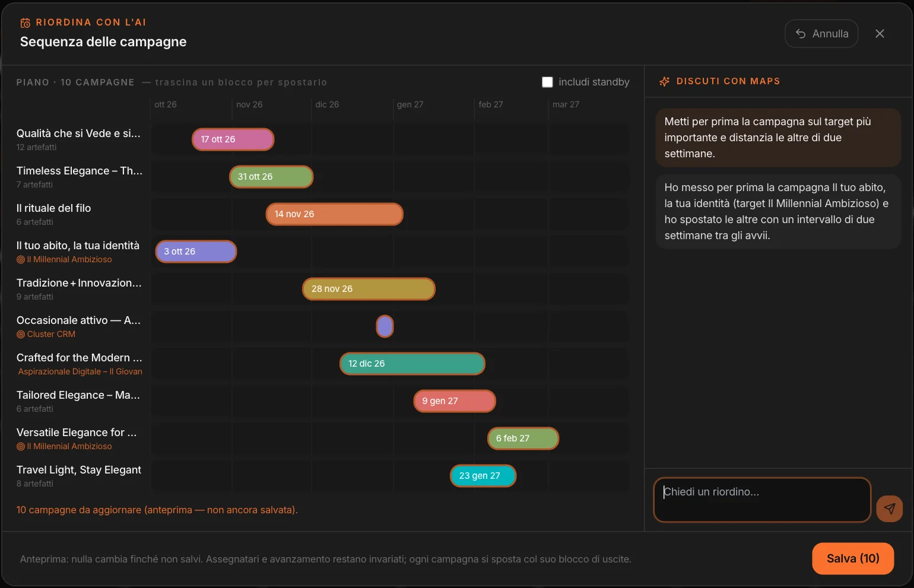Image resolution: width=914 pixels, height=588 pixels.
Task: Click the 10 campagne da aggiornare preview notice
Action: pos(157,510)
